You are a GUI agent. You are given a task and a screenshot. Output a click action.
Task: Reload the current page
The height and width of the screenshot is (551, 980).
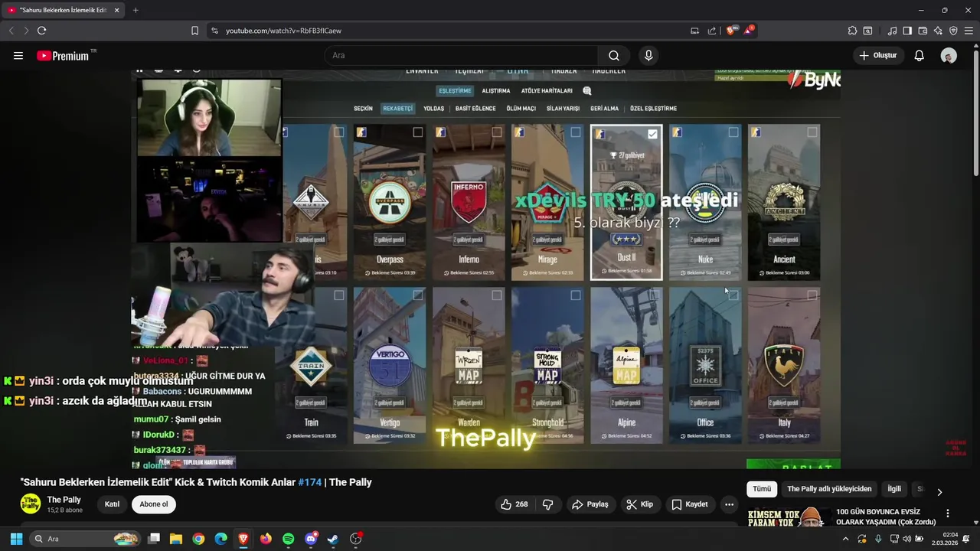(x=41, y=31)
